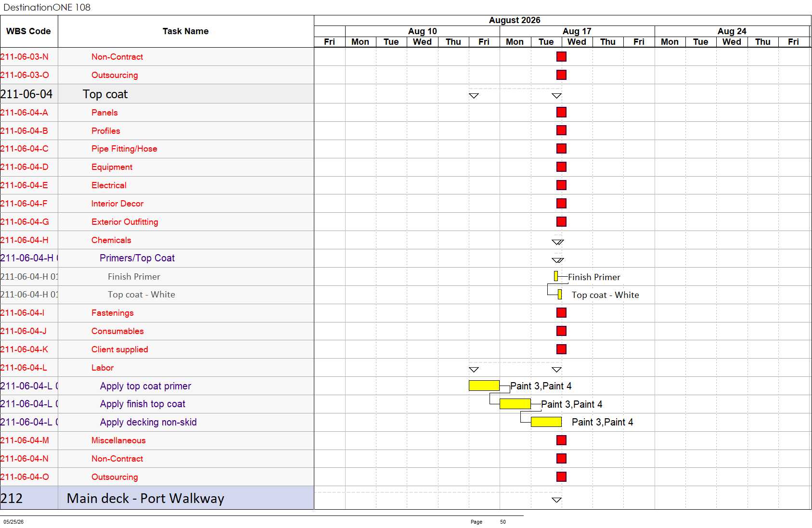Click Labor summary start triangle marker
The width and height of the screenshot is (812, 528).
474,370
